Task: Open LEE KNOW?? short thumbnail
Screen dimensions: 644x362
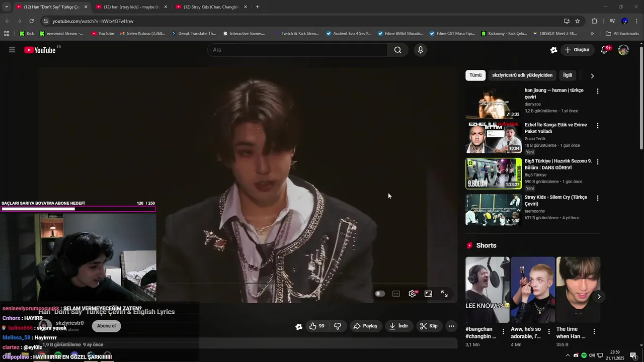Action: click(x=487, y=290)
